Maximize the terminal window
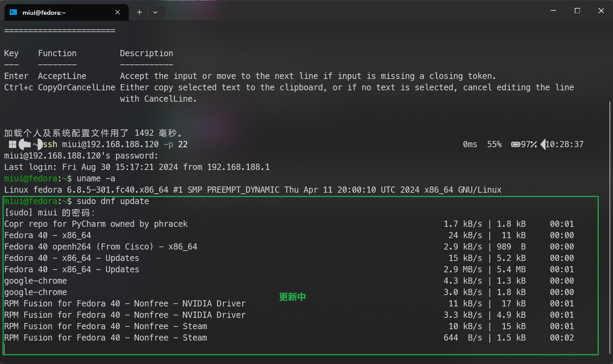Viewport: 613px width, 364px height. [577, 11]
